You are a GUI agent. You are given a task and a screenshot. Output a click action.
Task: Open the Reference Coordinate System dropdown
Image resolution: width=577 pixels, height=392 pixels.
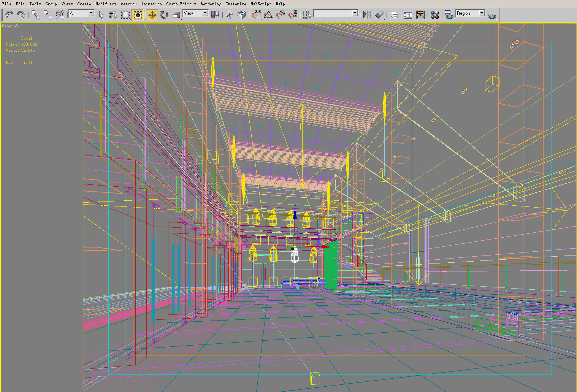pos(195,13)
